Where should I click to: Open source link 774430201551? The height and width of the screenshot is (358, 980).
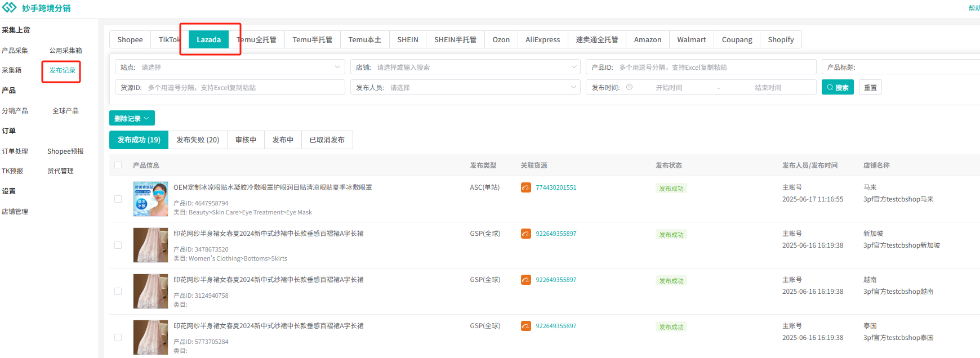(556, 187)
